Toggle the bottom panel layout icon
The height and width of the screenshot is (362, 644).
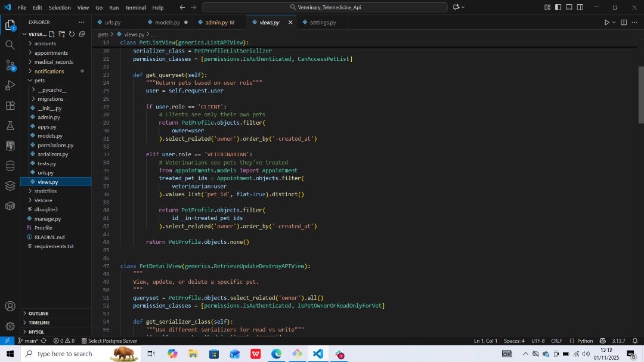tap(568, 7)
